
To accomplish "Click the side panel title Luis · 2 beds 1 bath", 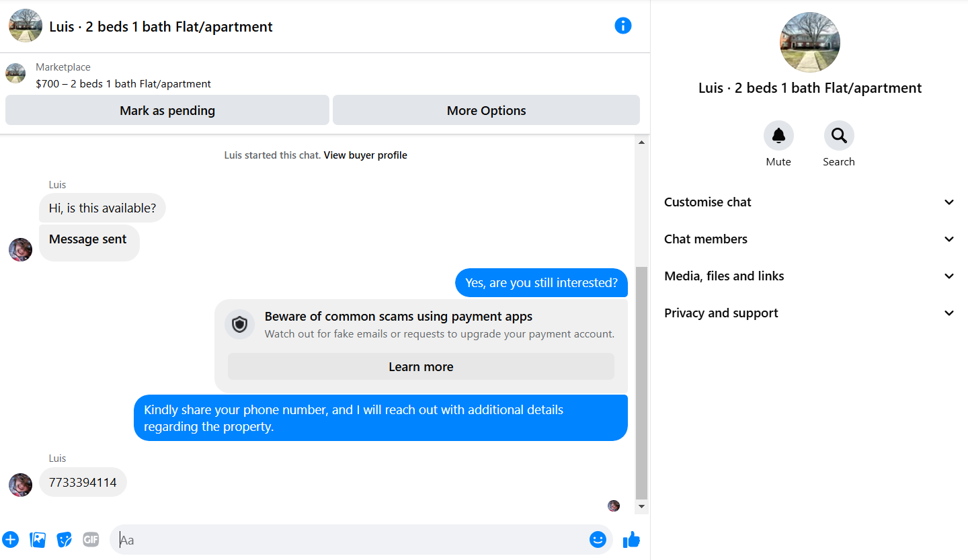I will pos(810,88).
